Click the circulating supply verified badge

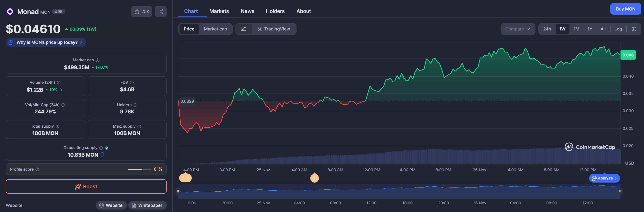[107, 148]
